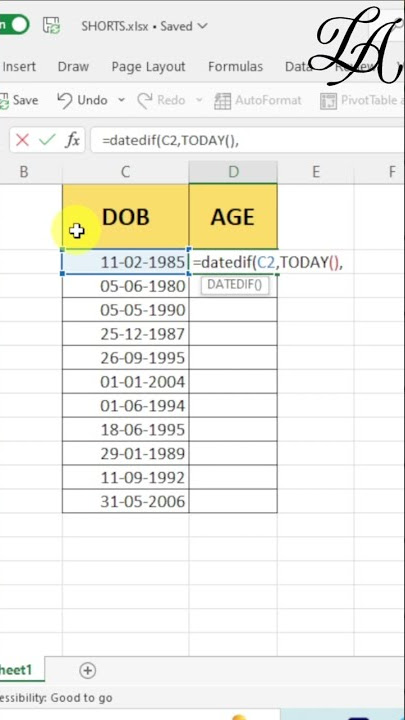Click the Save icon in toolbar
405x720 pixels.
click(4, 101)
